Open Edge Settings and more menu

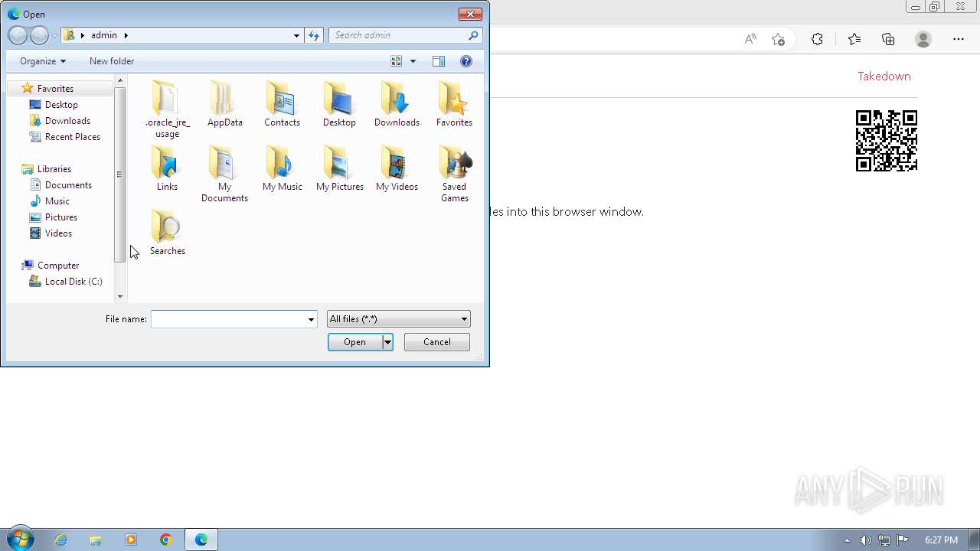[x=959, y=39]
